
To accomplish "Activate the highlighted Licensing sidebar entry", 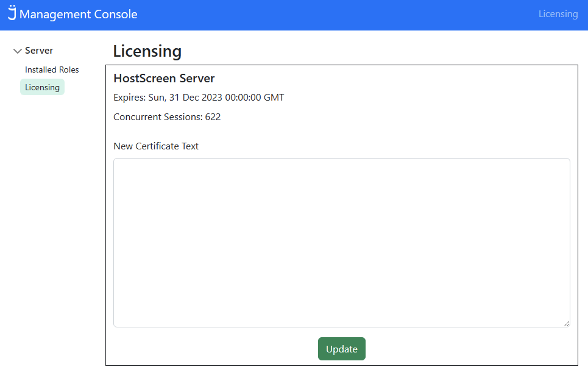I will click(41, 87).
